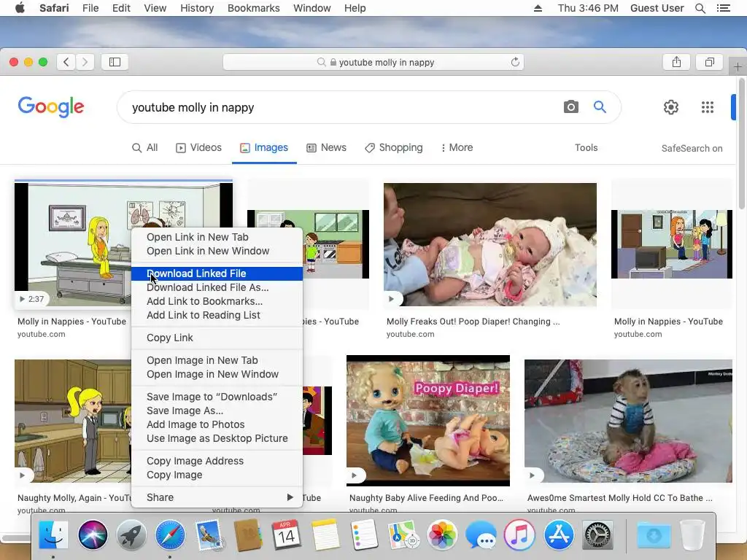Open Spotlight search in menu bar

700,8
